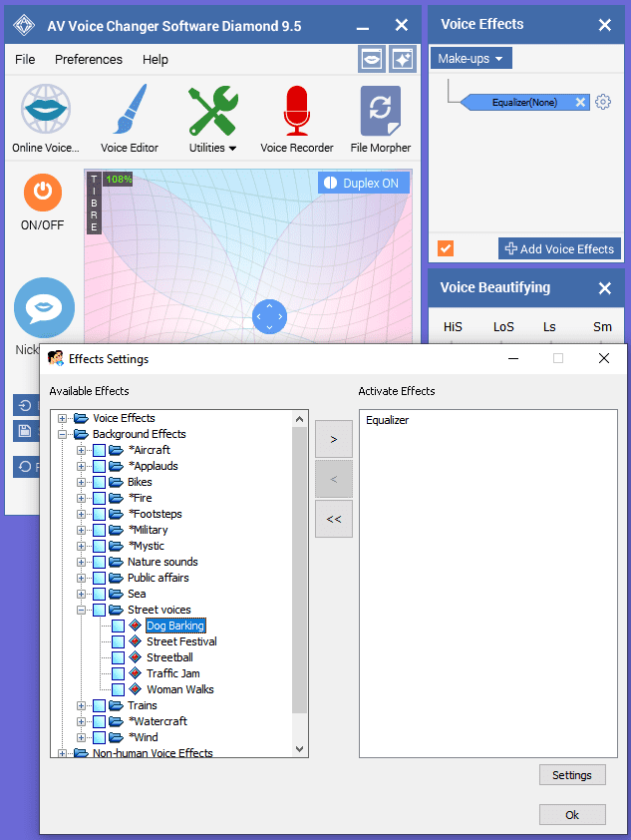Select the Sm tab in Voice Beautifying
The image size is (631, 840).
(602, 327)
